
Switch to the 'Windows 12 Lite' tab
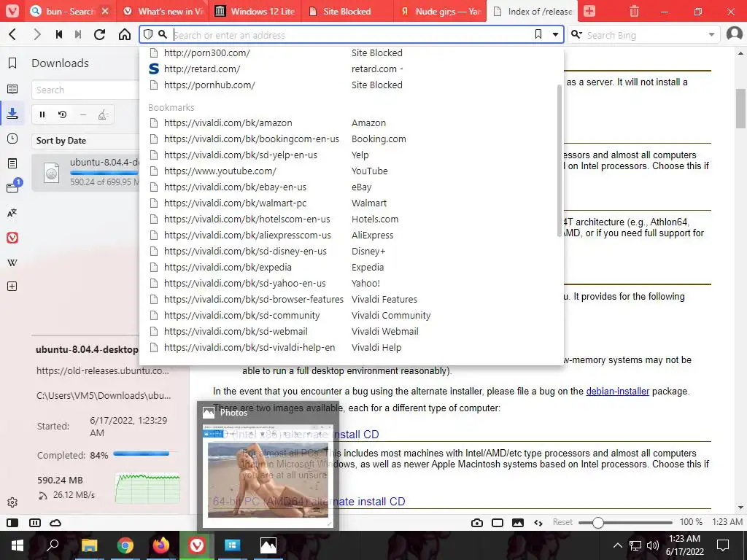(x=255, y=11)
